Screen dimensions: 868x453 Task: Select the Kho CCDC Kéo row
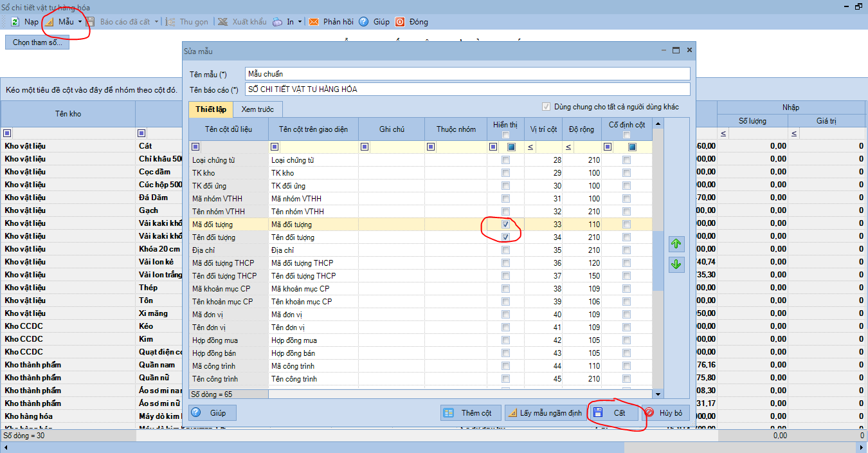pyautogui.click(x=91, y=326)
